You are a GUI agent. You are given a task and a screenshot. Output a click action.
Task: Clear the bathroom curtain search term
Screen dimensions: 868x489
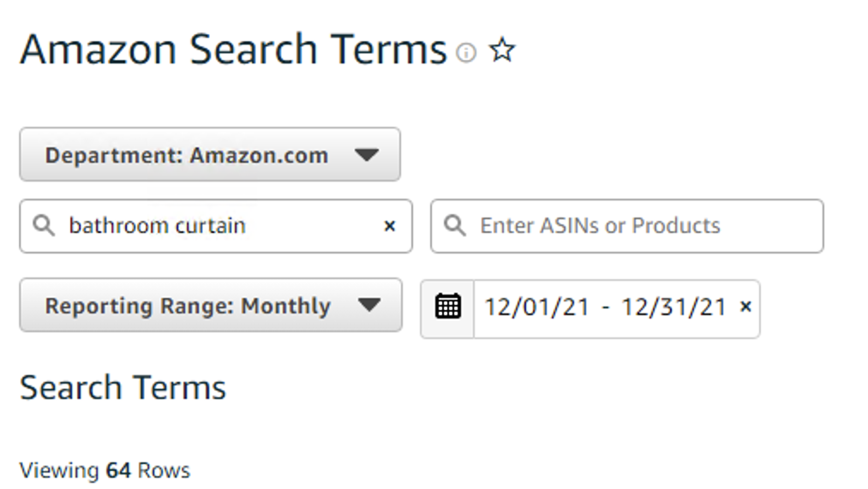(390, 226)
